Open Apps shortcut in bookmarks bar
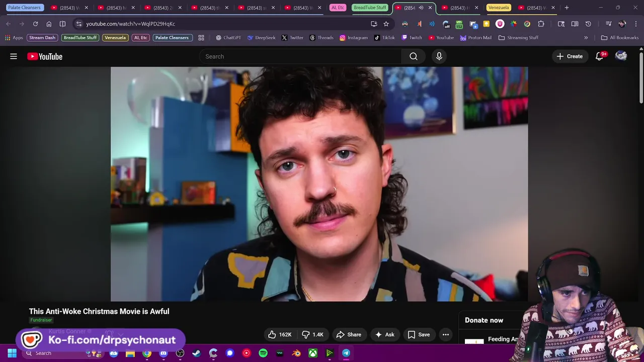Image resolution: width=644 pixels, height=362 pixels. (14, 38)
